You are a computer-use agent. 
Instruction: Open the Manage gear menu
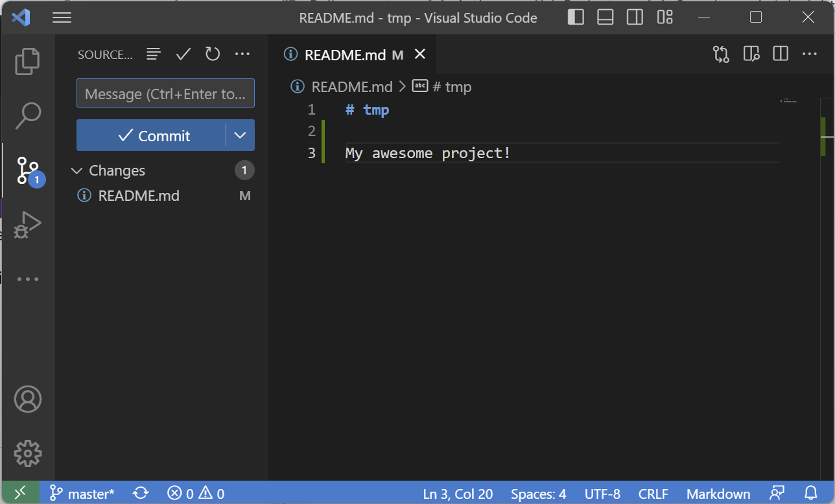pyautogui.click(x=27, y=453)
